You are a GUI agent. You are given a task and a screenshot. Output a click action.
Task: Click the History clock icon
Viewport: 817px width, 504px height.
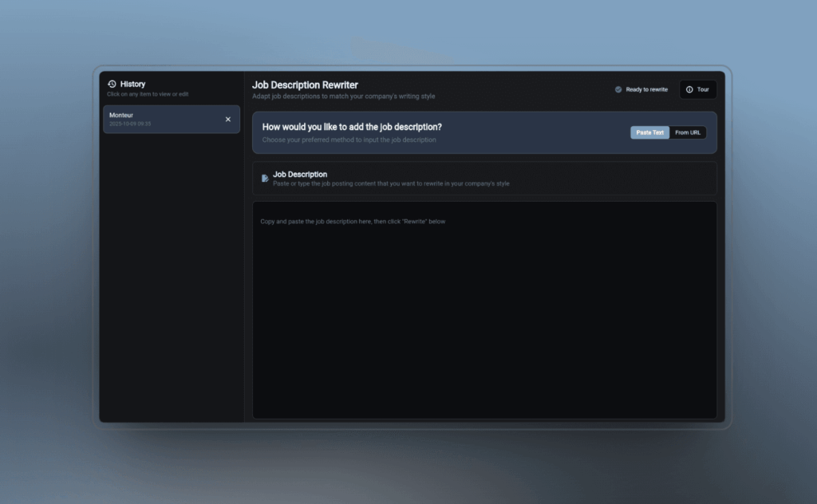112,84
